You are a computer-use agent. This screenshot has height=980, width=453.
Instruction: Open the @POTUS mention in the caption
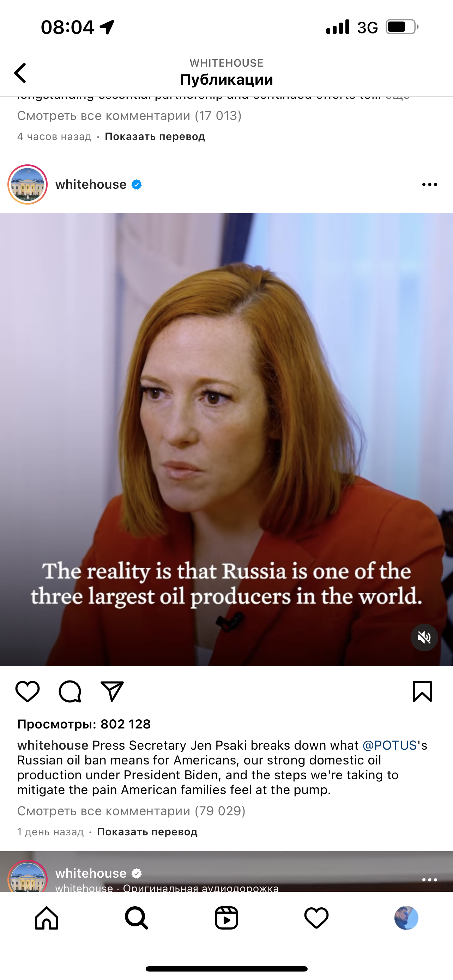389,745
